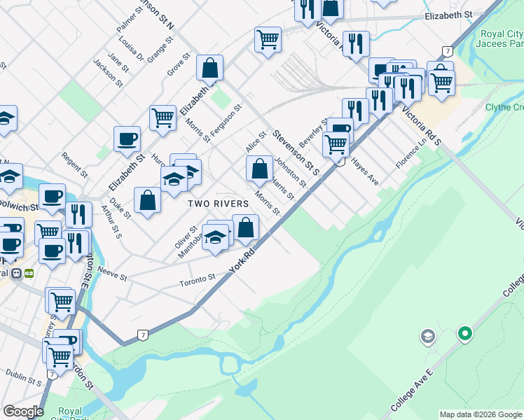Click green location pin on College Ave
Screen dimensions: 524x420
click(465, 334)
